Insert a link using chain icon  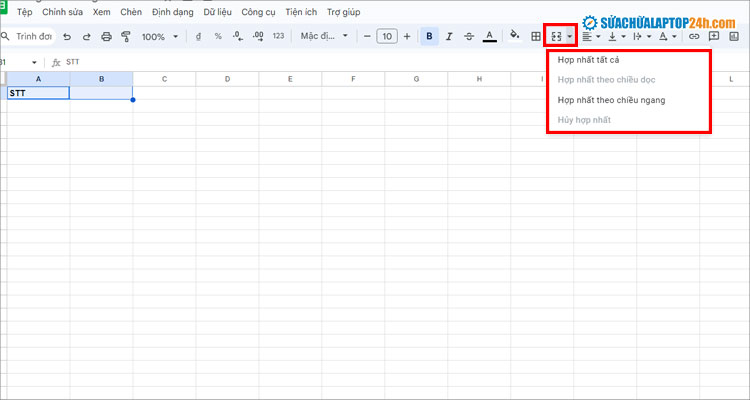(x=694, y=36)
